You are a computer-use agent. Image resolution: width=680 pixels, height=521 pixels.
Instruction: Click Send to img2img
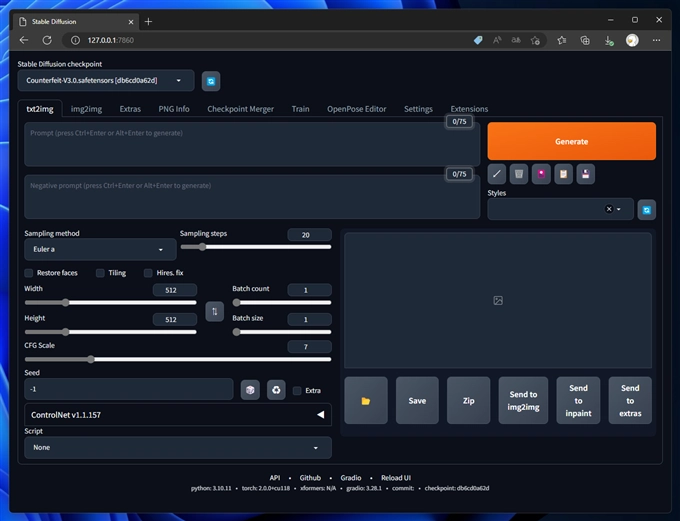click(523, 400)
